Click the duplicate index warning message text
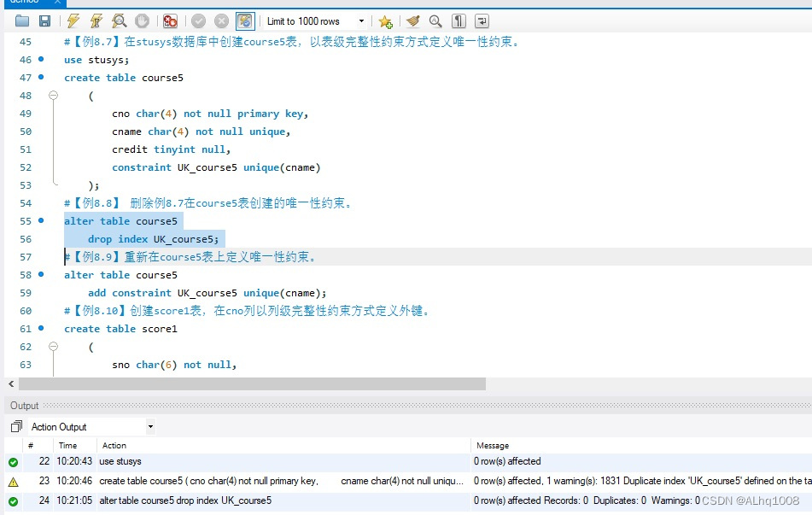 click(x=643, y=481)
